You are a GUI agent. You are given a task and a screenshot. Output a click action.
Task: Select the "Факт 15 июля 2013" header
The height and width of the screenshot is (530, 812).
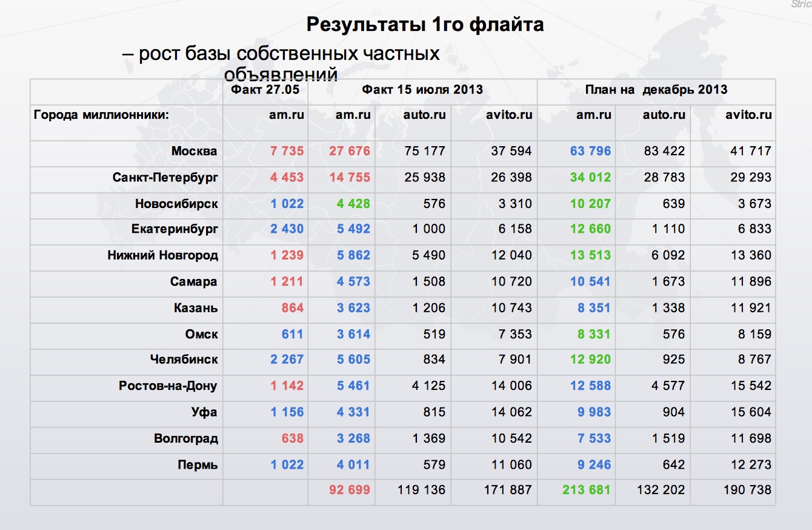click(422, 90)
